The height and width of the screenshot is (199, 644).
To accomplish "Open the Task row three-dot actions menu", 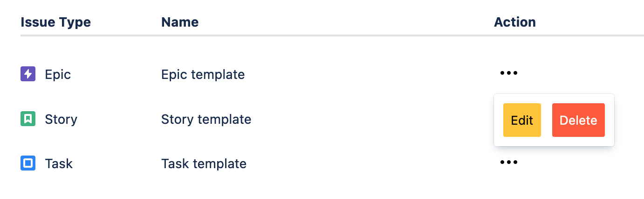I will pyautogui.click(x=508, y=163).
